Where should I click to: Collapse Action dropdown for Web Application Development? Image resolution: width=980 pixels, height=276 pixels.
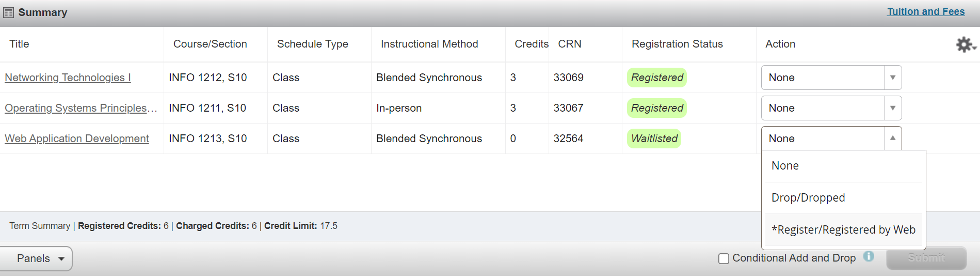tap(831, 139)
